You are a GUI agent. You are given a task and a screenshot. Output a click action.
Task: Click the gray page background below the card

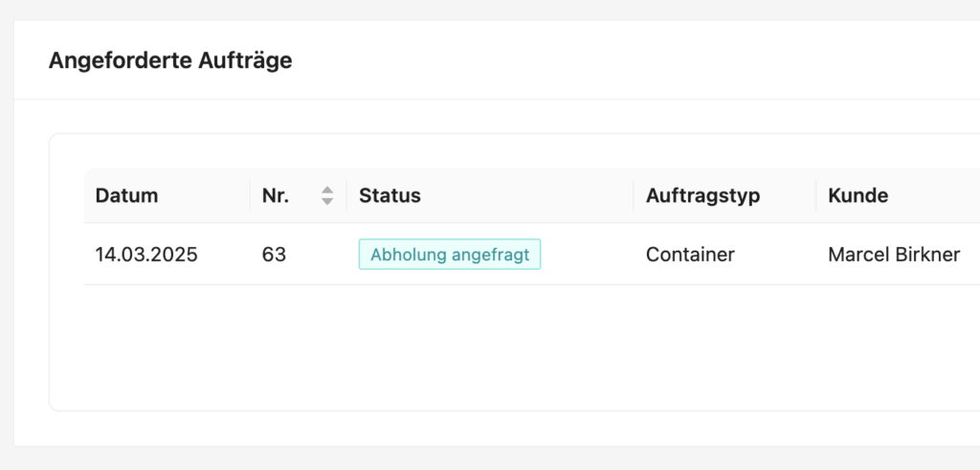coord(490,459)
